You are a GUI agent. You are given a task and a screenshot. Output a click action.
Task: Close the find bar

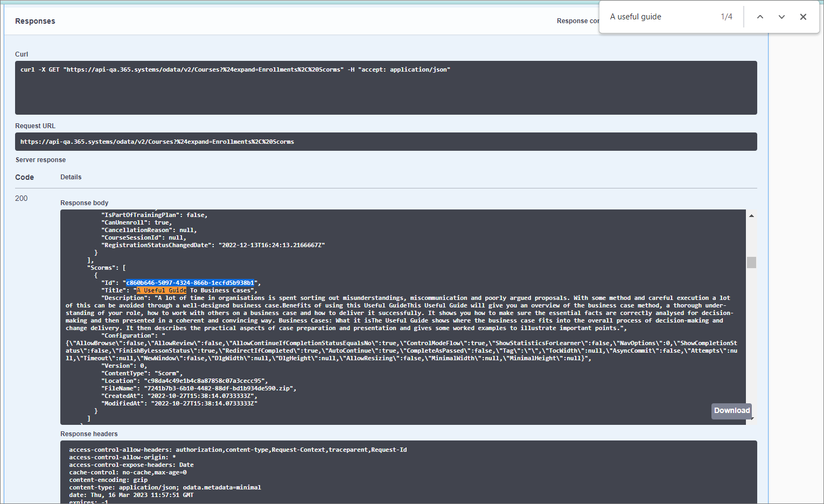[x=803, y=17]
